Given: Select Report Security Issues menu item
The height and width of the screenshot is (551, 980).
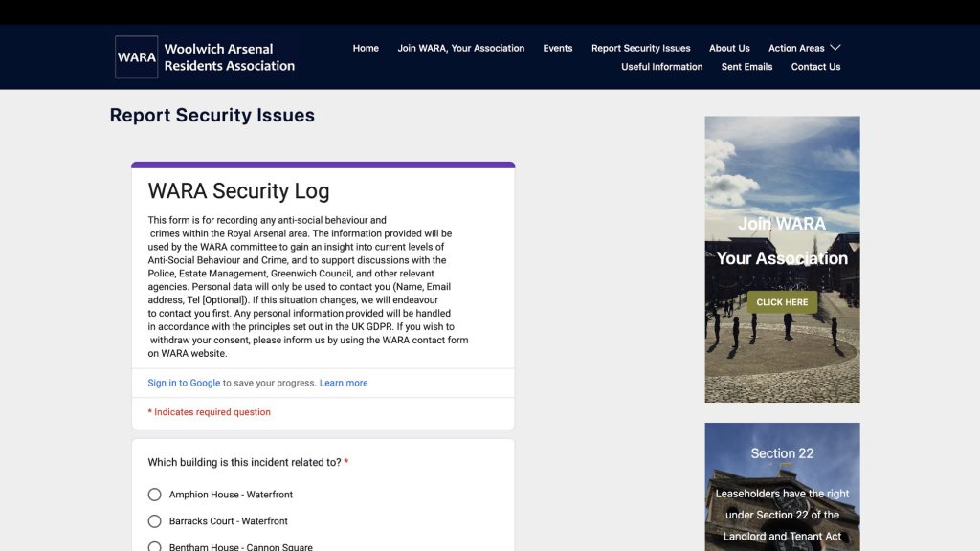Looking at the screenshot, I should pos(640,48).
